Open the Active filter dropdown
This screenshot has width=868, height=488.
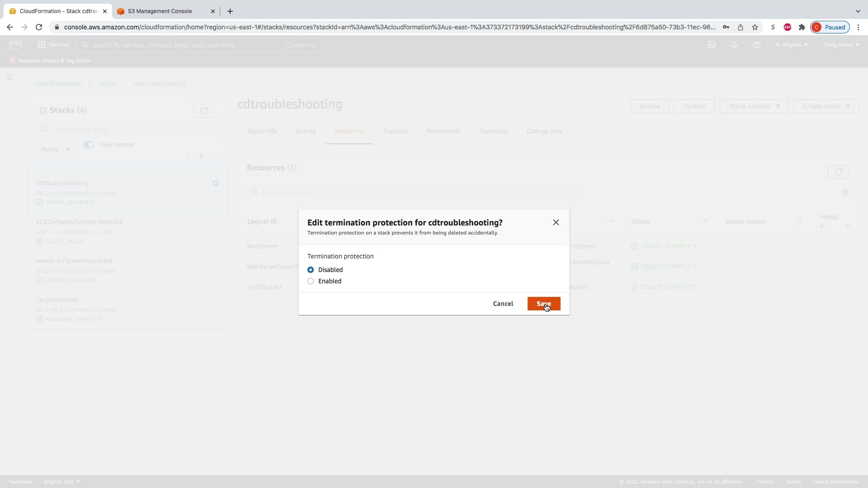click(x=56, y=149)
